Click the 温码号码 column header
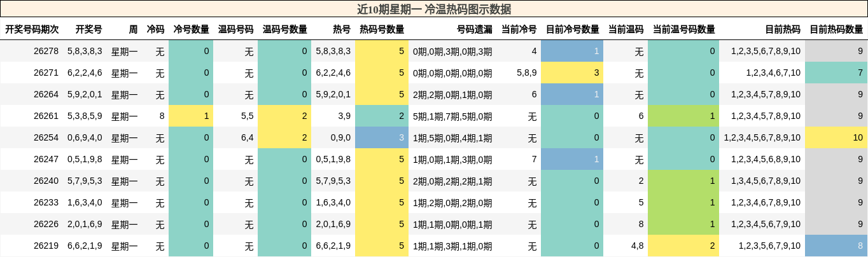 tap(235, 29)
